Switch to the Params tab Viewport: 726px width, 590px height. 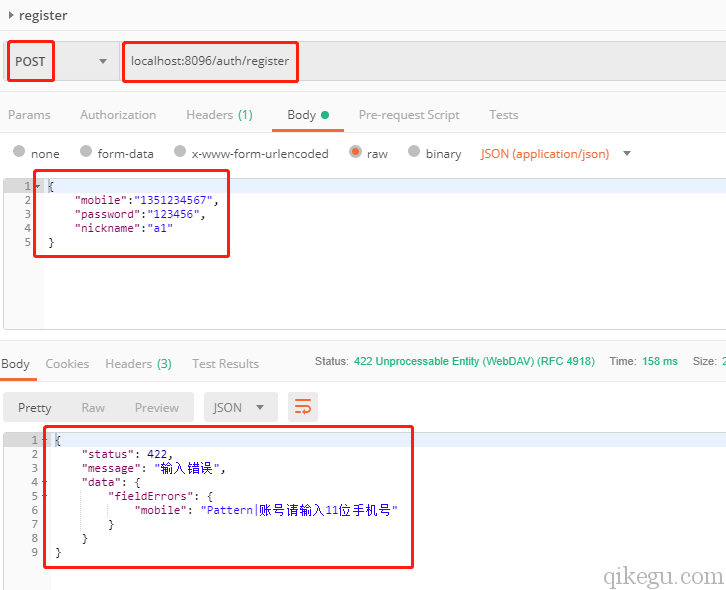(x=29, y=115)
